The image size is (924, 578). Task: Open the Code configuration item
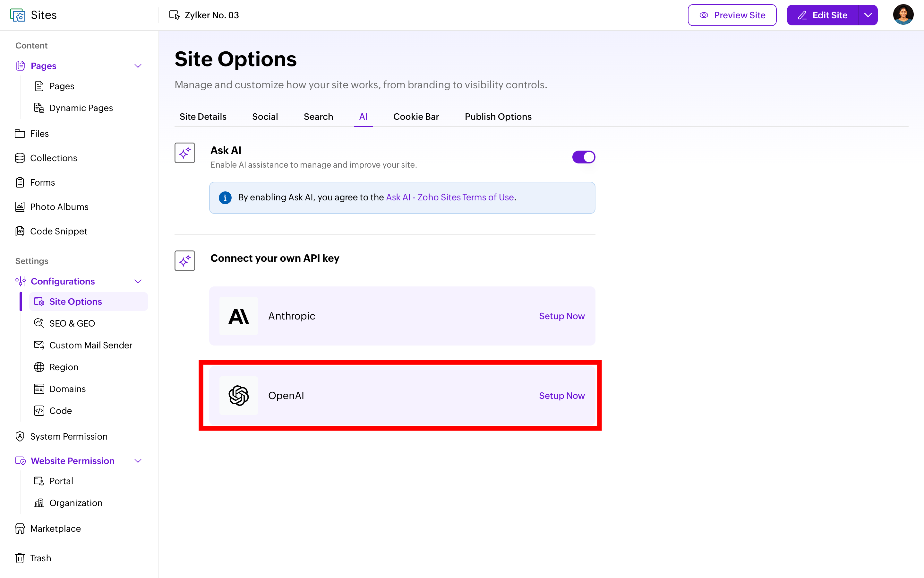[53, 411]
